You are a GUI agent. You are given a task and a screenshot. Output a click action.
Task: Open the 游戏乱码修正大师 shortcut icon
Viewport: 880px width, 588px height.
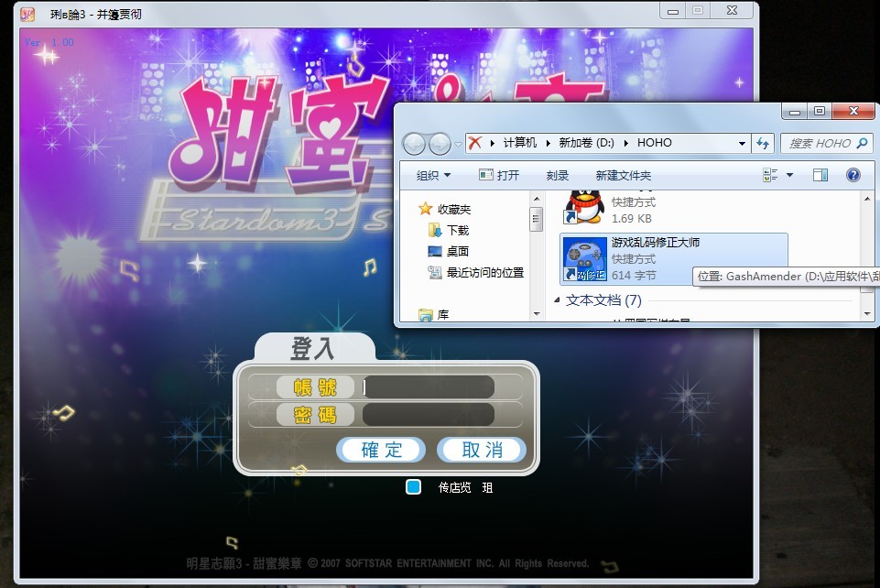583,259
